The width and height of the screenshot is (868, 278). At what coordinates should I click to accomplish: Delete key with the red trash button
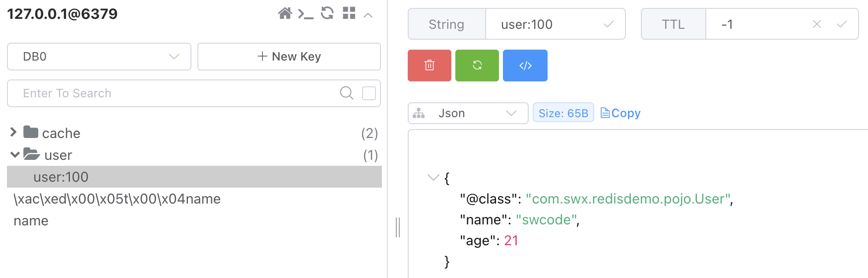tap(430, 65)
